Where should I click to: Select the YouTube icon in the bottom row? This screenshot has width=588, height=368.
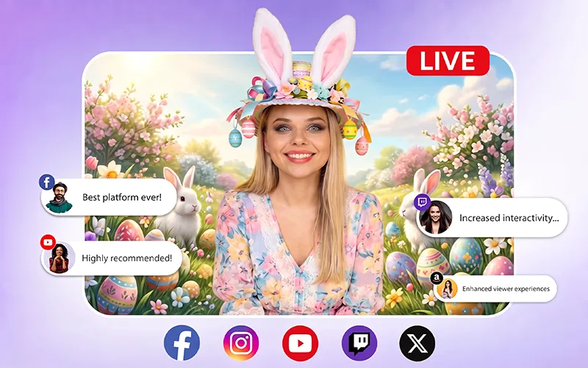tap(301, 343)
